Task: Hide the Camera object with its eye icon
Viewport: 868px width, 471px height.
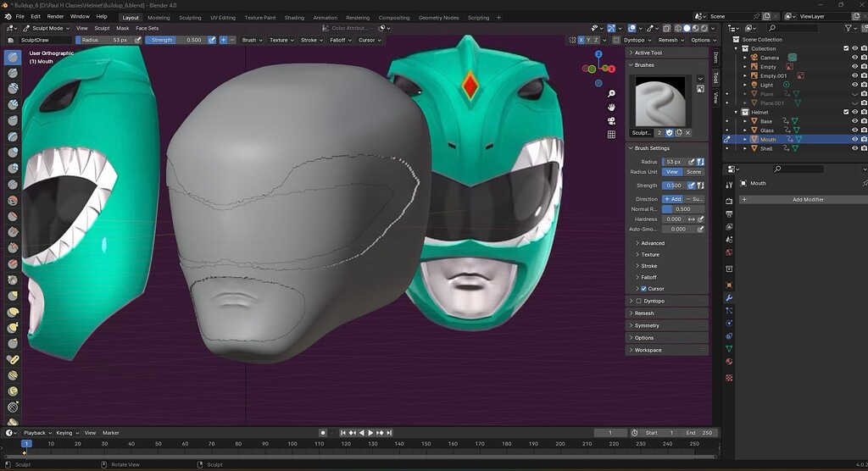Action: (x=854, y=58)
